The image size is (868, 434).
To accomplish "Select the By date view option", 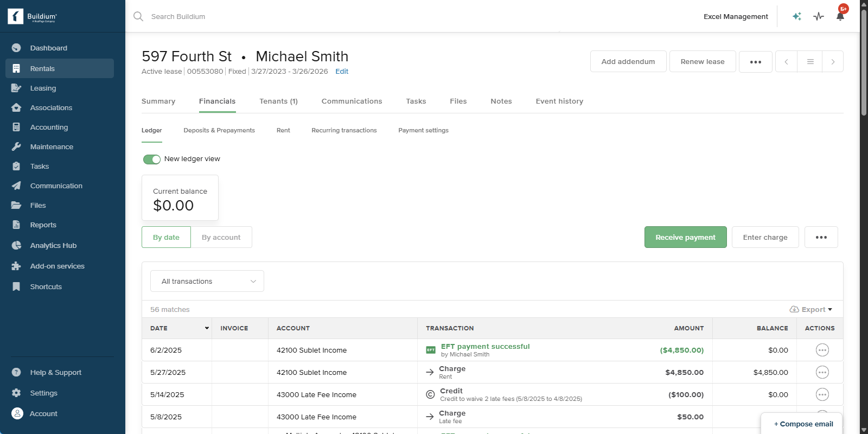I will tap(166, 237).
